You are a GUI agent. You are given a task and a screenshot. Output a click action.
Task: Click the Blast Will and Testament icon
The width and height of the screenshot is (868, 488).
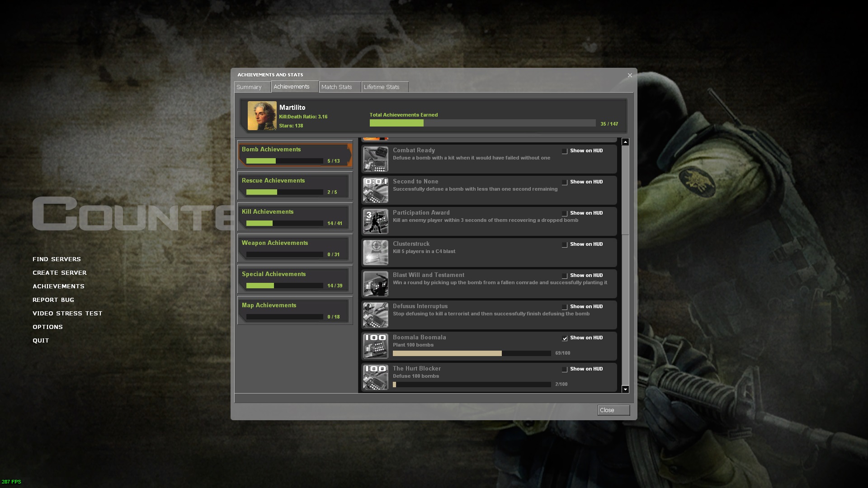click(x=375, y=284)
